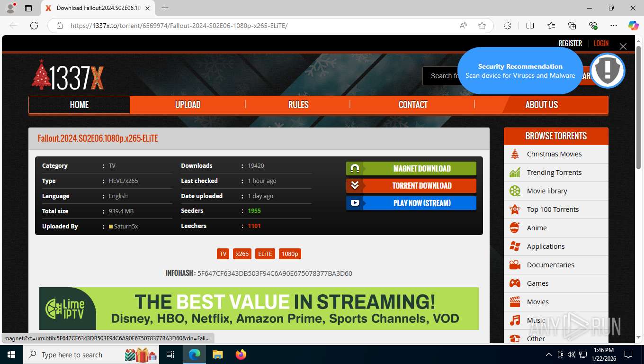Show hidden system tray icons
Viewport: 644px width, 364px height.
tap(549, 355)
